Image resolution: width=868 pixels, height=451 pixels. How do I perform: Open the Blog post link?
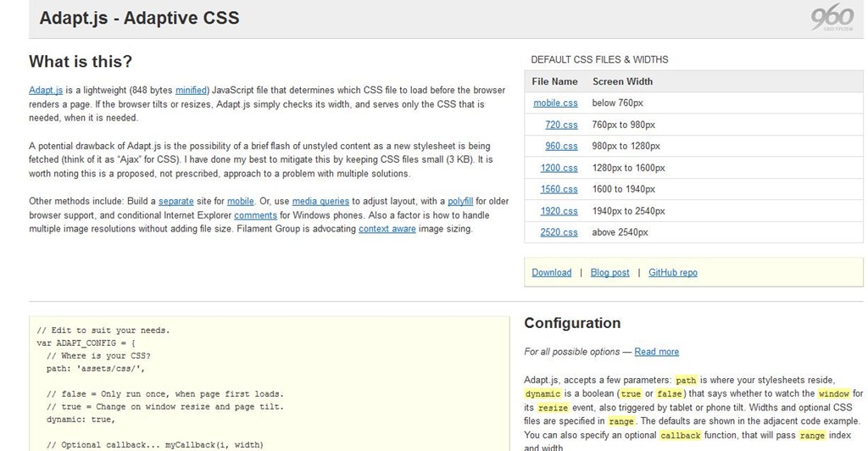tap(610, 272)
